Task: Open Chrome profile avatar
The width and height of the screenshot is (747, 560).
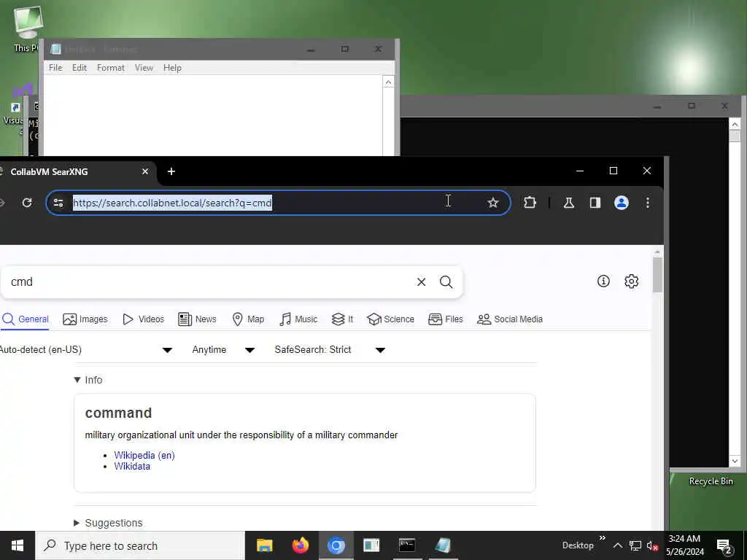Action: coord(622,203)
